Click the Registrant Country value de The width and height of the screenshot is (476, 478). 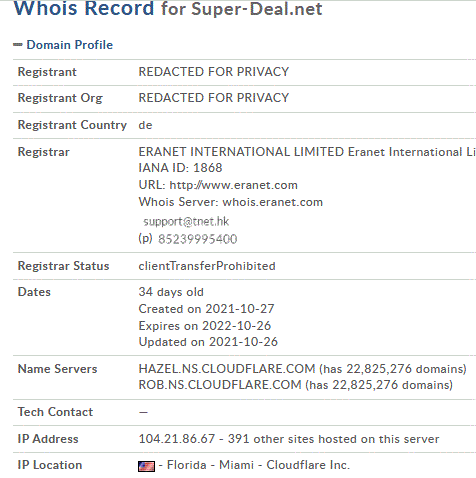[x=145, y=125]
